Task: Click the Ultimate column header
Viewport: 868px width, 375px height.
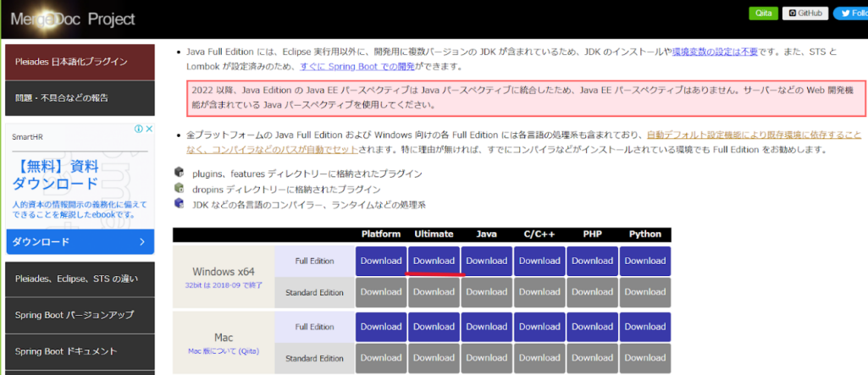Action: click(x=434, y=234)
